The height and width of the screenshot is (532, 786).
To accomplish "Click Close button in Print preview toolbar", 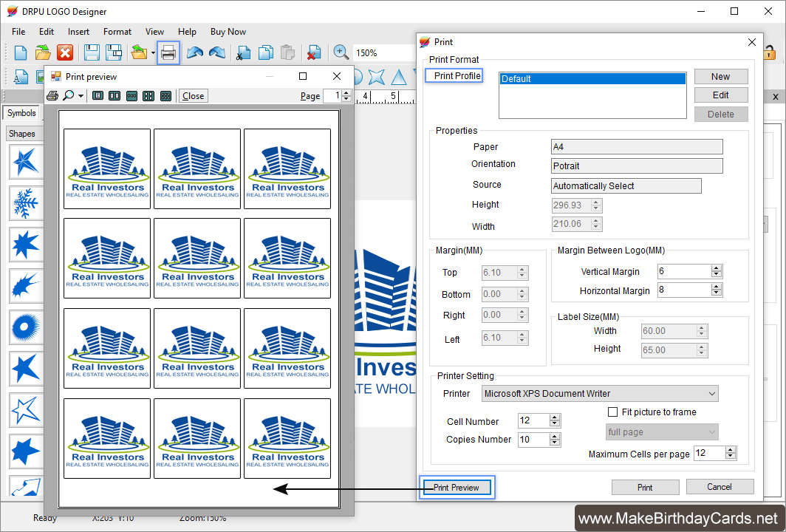I will 193,96.
